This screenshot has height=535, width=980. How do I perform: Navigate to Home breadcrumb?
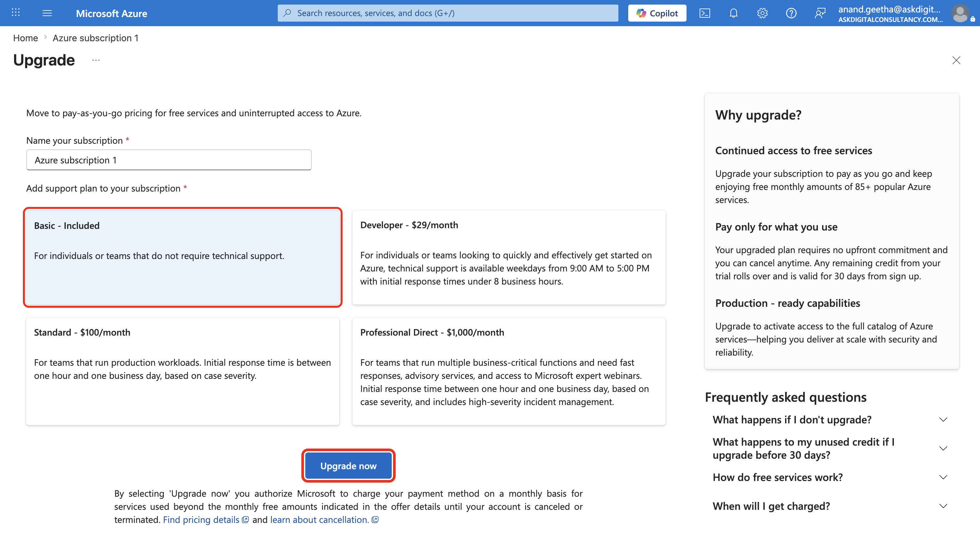tap(26, 38)
